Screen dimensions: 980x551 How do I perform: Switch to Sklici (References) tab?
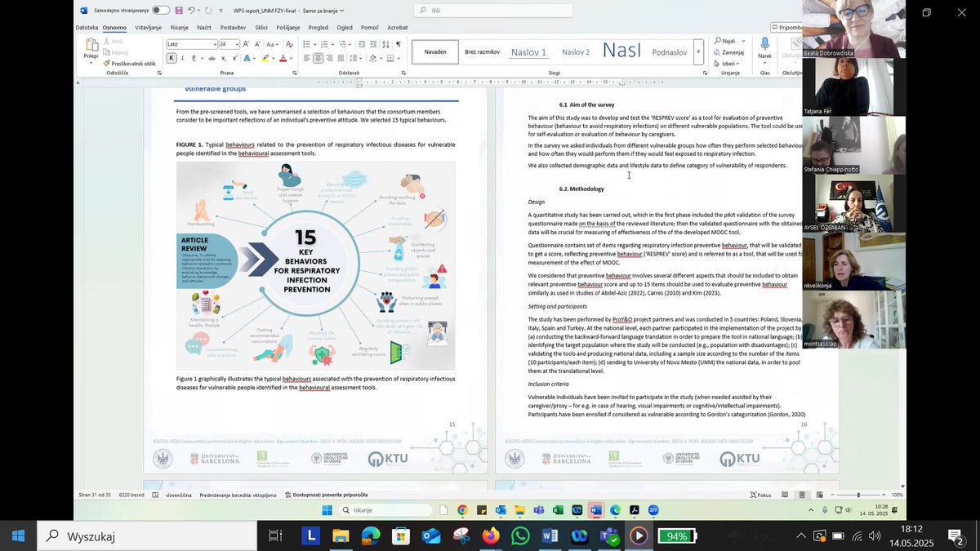pyautogui.click(x=261, y=27)
